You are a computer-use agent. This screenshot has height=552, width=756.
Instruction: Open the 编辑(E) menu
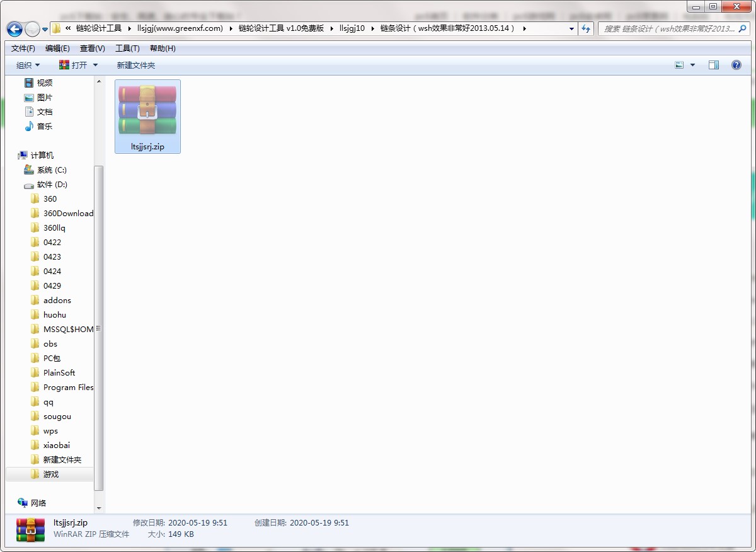(x=58, y=49)
